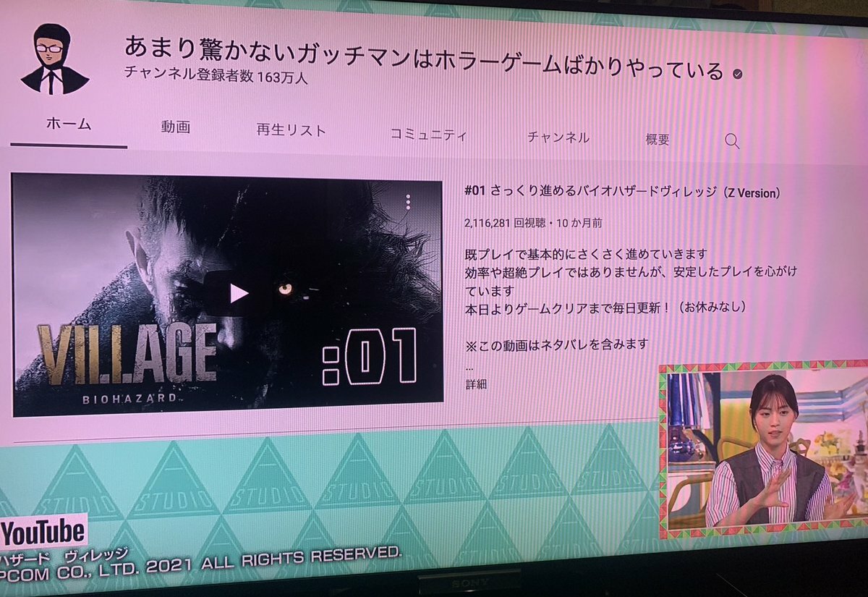Go to the コミュニティ tab

coord(428,134)
